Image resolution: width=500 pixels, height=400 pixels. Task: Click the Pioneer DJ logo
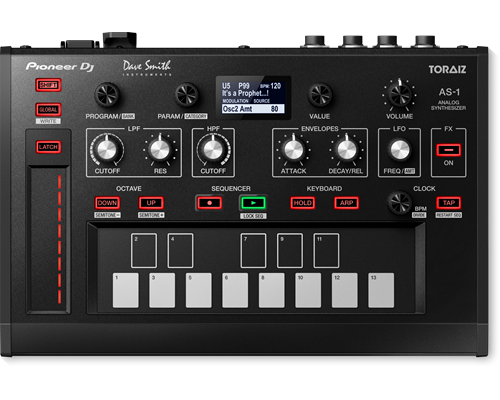pyautogui.click(x=60, y=67)
